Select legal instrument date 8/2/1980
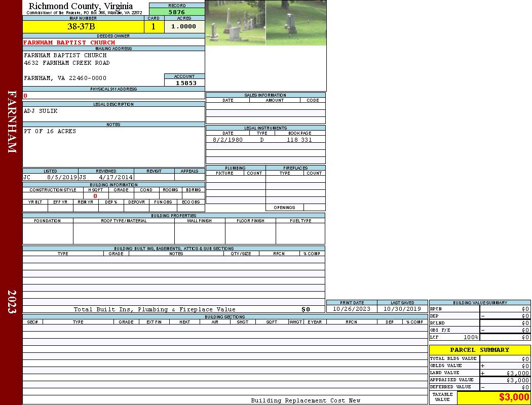 (227, 140)
